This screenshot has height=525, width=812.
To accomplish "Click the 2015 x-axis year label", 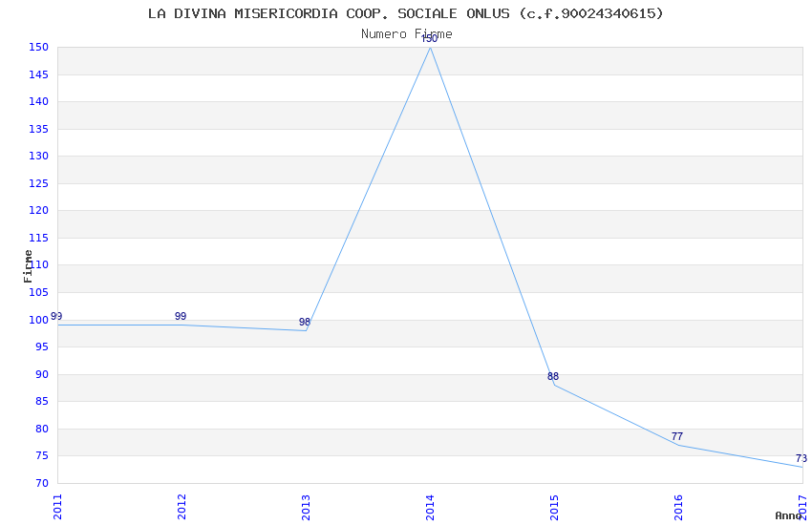I will click(555, 507).
